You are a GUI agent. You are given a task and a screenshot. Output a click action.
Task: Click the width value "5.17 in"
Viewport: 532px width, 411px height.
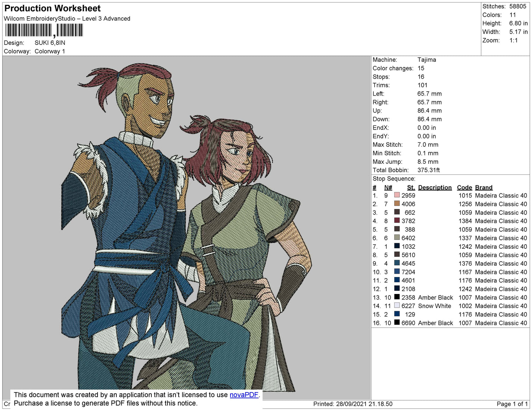click(518, 32)
